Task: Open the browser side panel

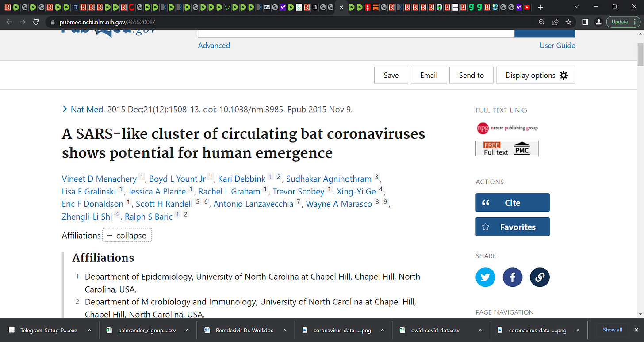Action: coord(585,22)
